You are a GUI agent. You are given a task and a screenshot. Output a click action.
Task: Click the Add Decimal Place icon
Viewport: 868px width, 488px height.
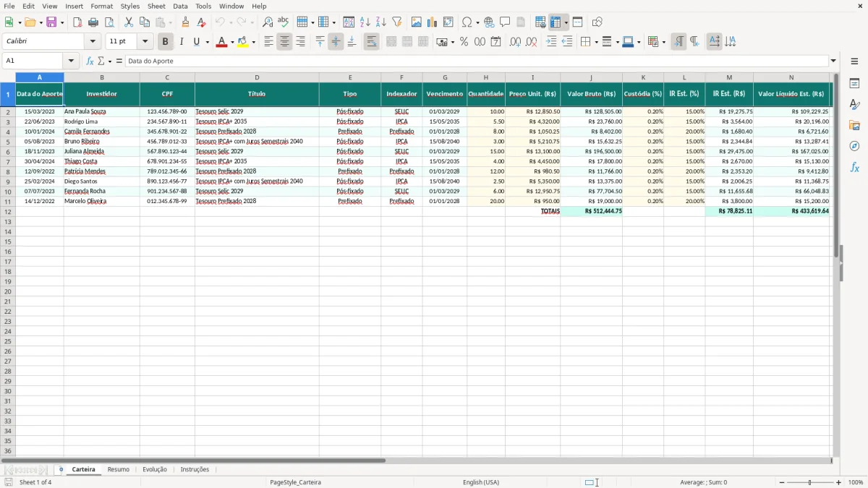[515, 42]
